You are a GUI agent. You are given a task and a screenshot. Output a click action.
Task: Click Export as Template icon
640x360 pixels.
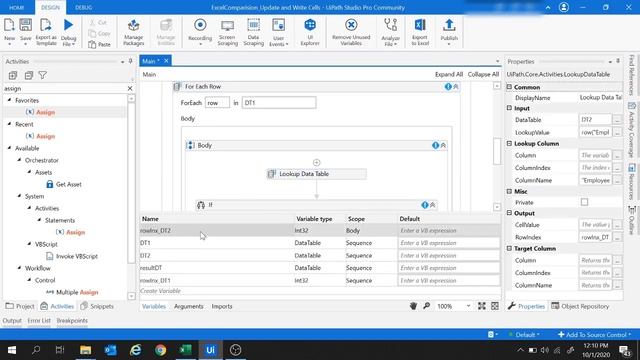coord(46,25)
